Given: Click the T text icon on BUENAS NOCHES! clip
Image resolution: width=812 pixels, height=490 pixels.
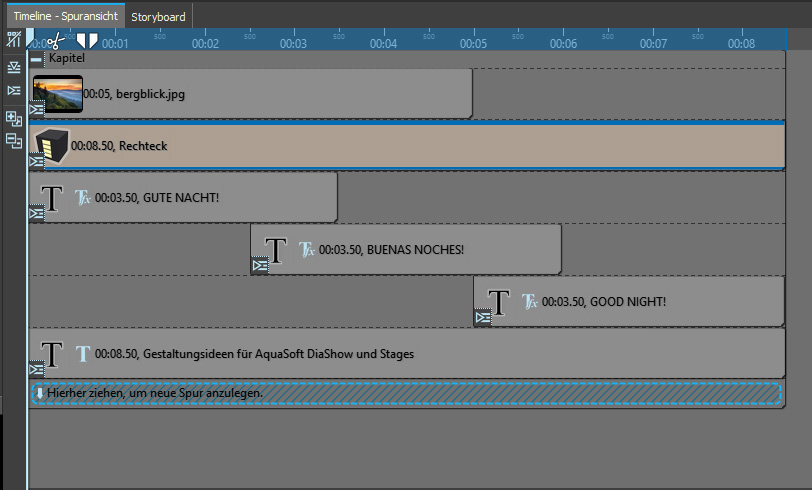Looking at the screenshot, I should 276,250.
